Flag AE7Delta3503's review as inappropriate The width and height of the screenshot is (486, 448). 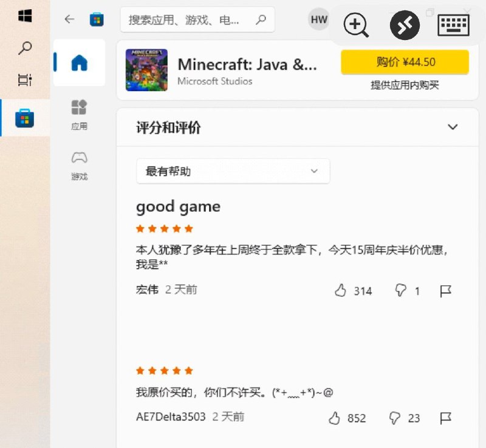[445, 418]
